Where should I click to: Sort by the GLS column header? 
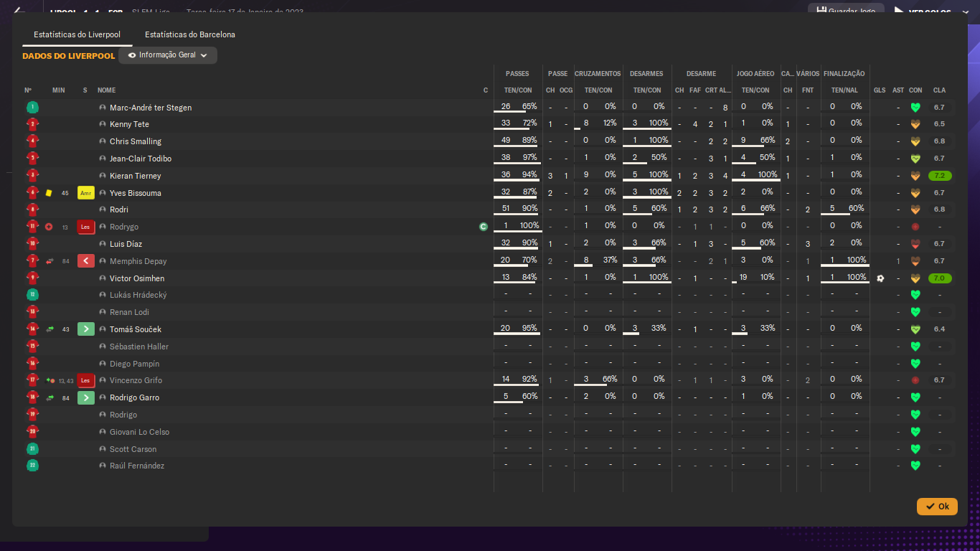[x=880, y=90]
